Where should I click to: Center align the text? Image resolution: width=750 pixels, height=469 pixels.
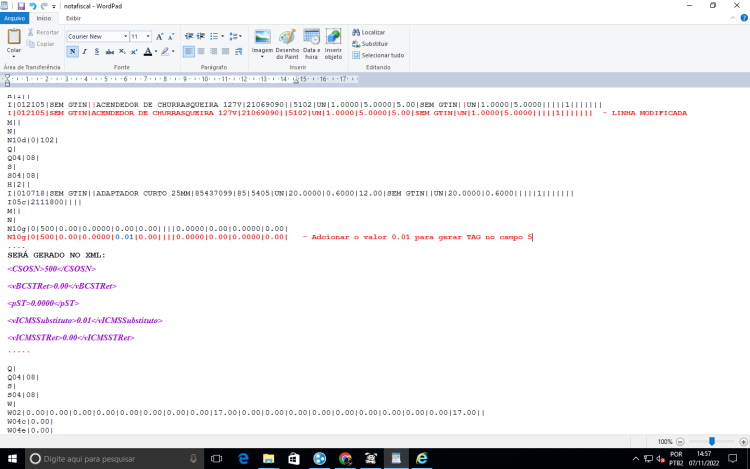coord(201,51)
